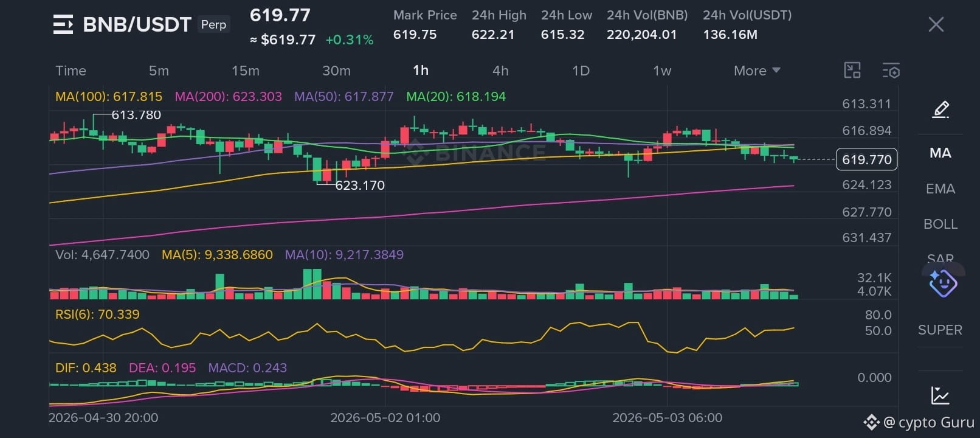
Task: Select the 1D interval tab
Action: (581, 71)
